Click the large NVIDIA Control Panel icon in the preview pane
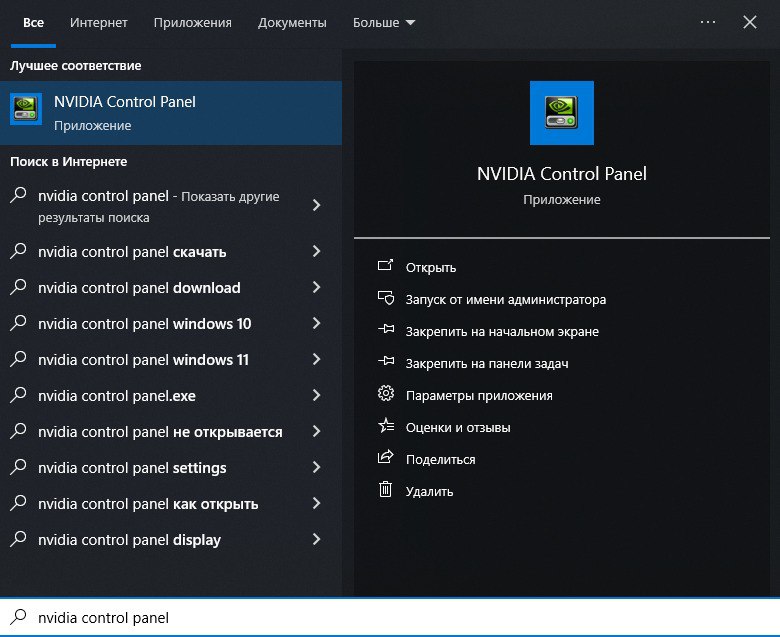This screenshot has width=780, height=637. [x=562, y=113]
